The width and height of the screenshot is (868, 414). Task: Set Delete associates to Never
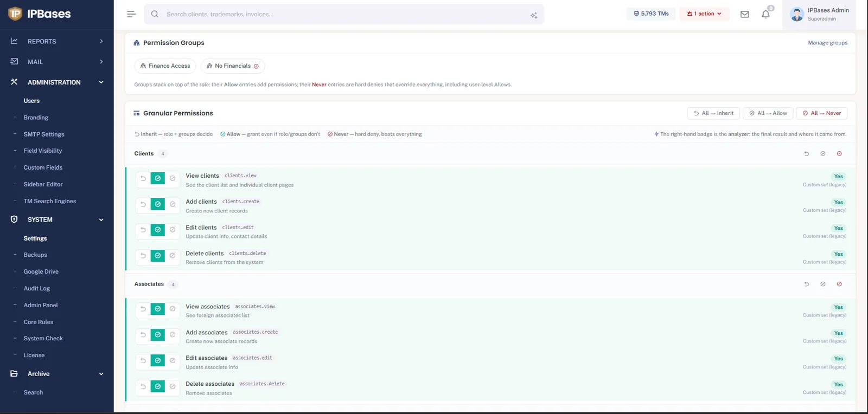coord(173,386)
